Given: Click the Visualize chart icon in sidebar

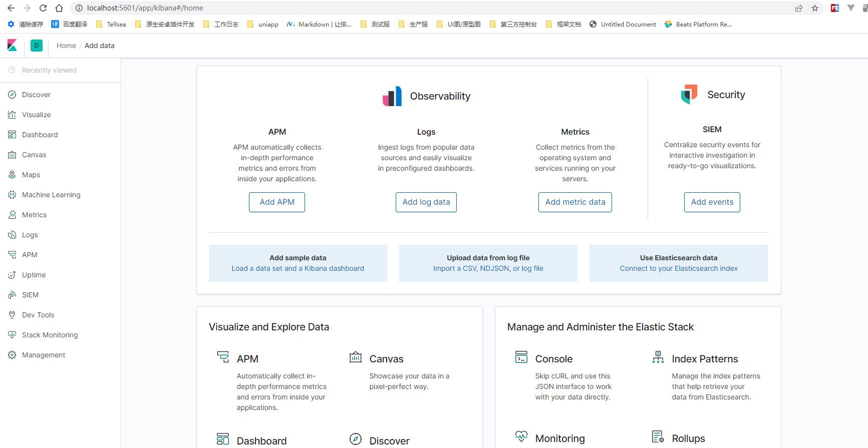Looking at the screenshot, I should (x=12, y=115).
